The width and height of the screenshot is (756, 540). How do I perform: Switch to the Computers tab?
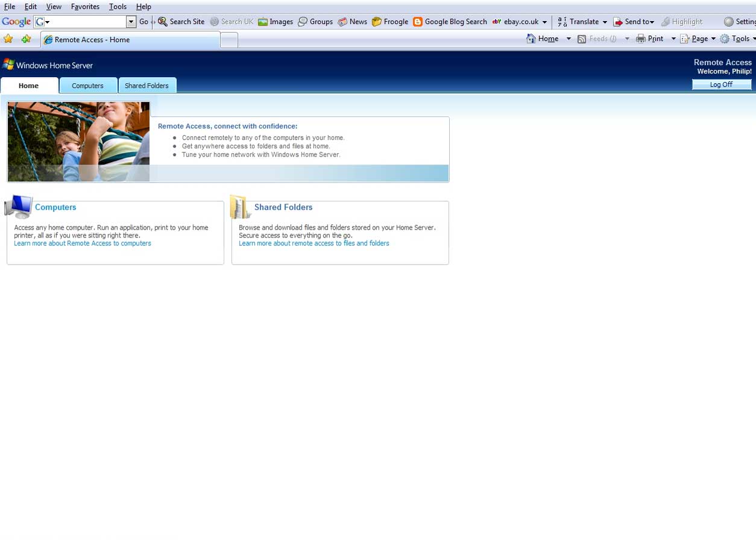tap(88, 86)
